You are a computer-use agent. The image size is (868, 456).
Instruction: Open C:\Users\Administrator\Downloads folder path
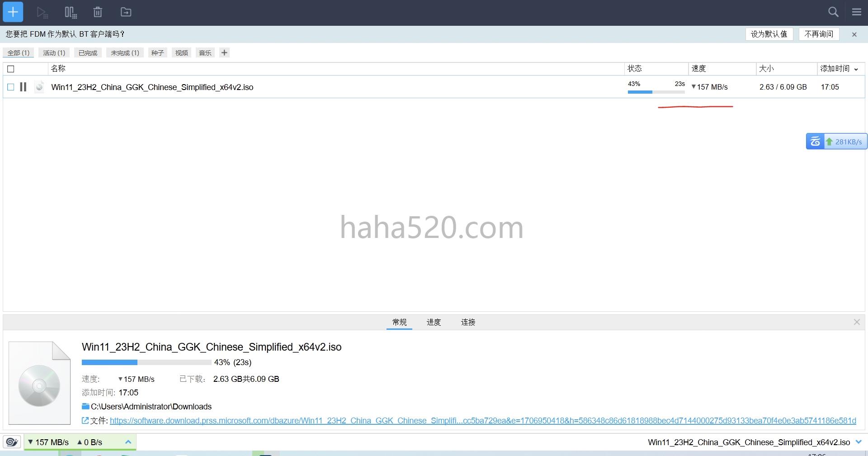point(151,406)
